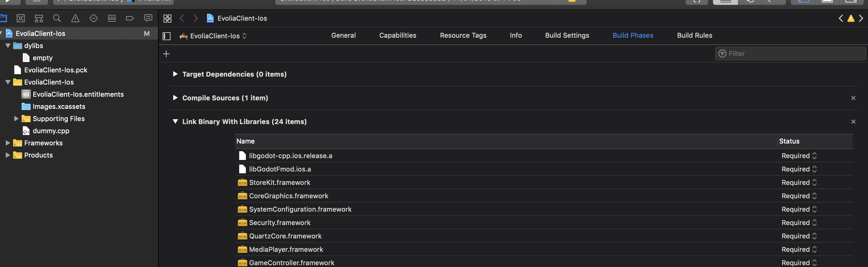Collapse Link Binary With Libraries section
Screen dimensions: 868x267
click(x=175, y=121)
